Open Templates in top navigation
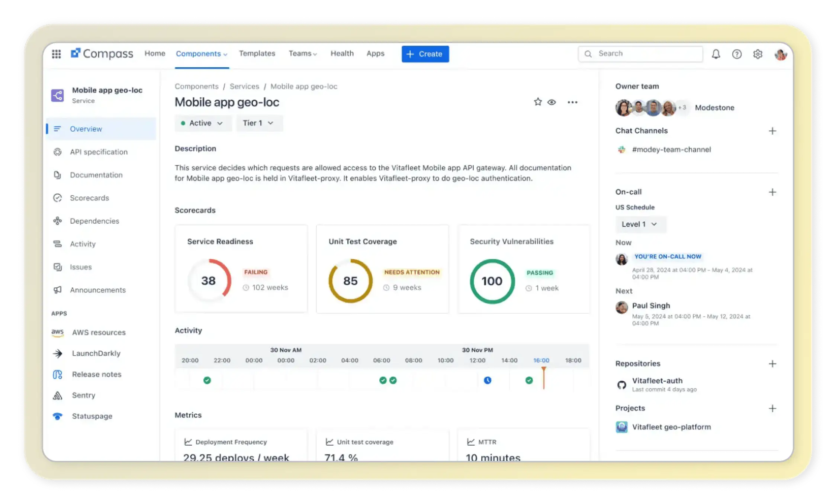The width and height of the screenshot is (836, 504). click(x=257, y=54)
